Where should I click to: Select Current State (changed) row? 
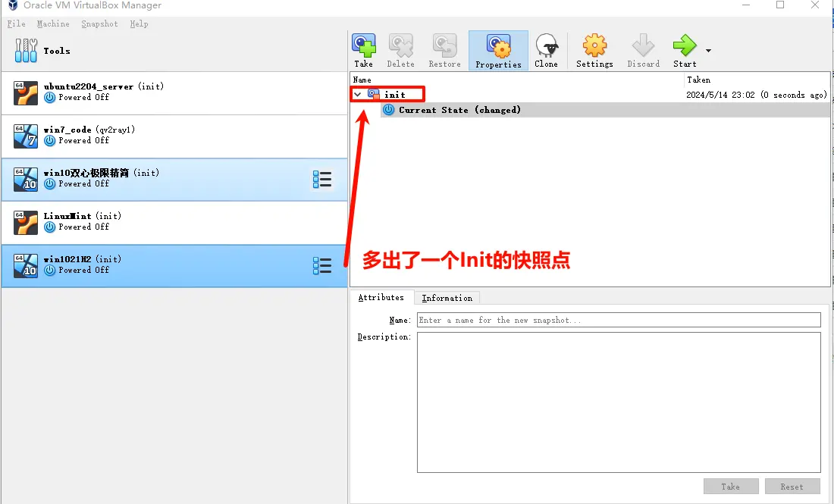(x=605, y=110)
